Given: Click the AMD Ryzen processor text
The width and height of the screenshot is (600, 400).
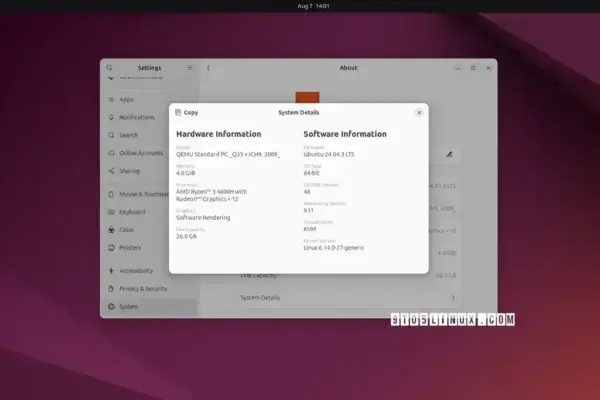Looking at the screenshot, I should coord(212,195).
